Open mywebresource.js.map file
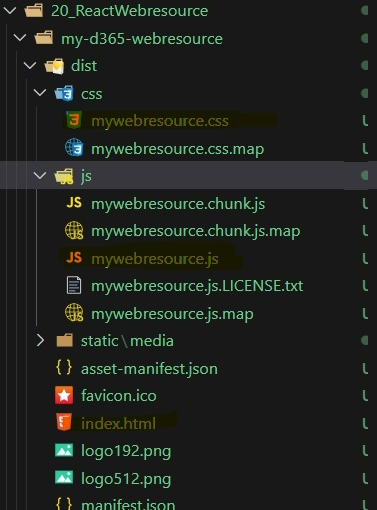 tap(172, 314)
